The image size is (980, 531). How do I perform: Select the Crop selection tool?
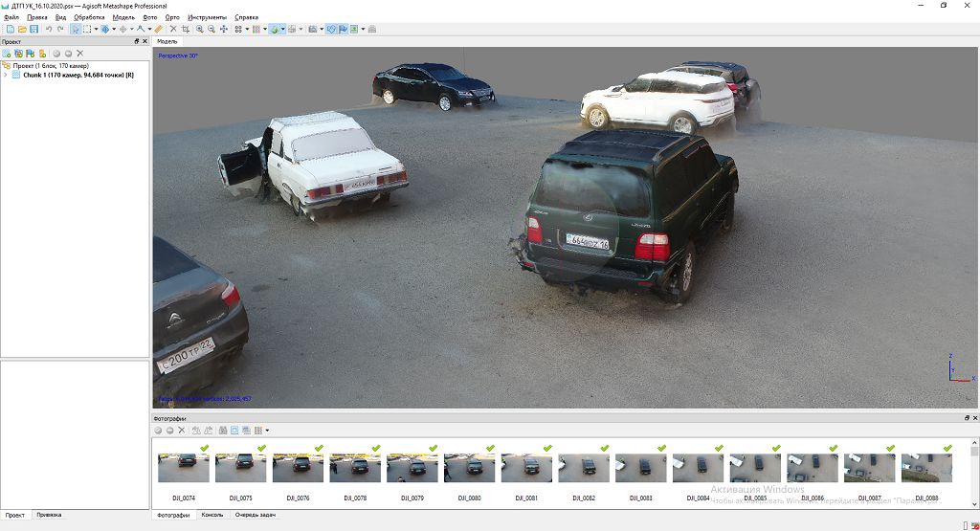(x=185, y=30)
